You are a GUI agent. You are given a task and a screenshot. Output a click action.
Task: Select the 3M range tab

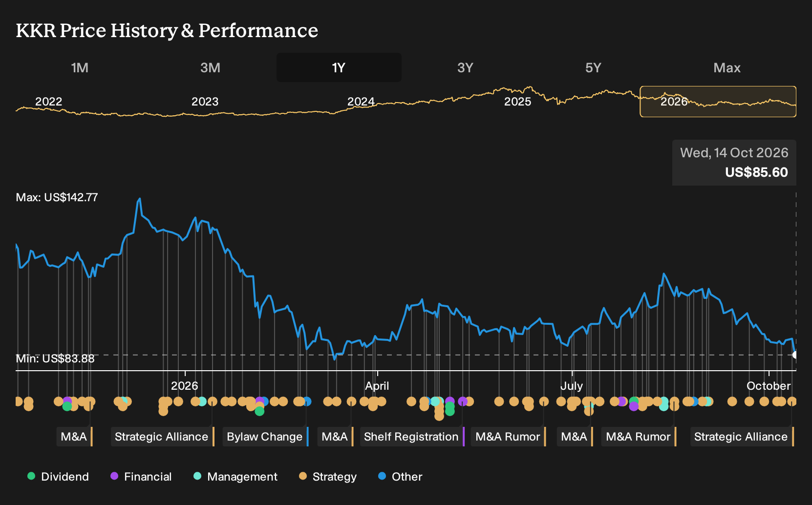(x=210, y=67)
